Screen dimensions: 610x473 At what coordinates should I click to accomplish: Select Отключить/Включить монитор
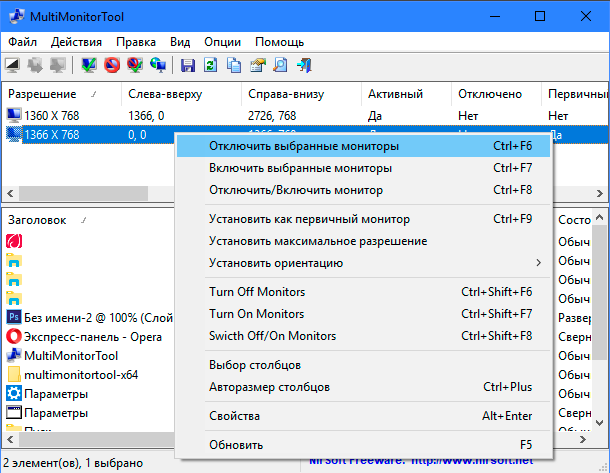click(x=363, y=190)
